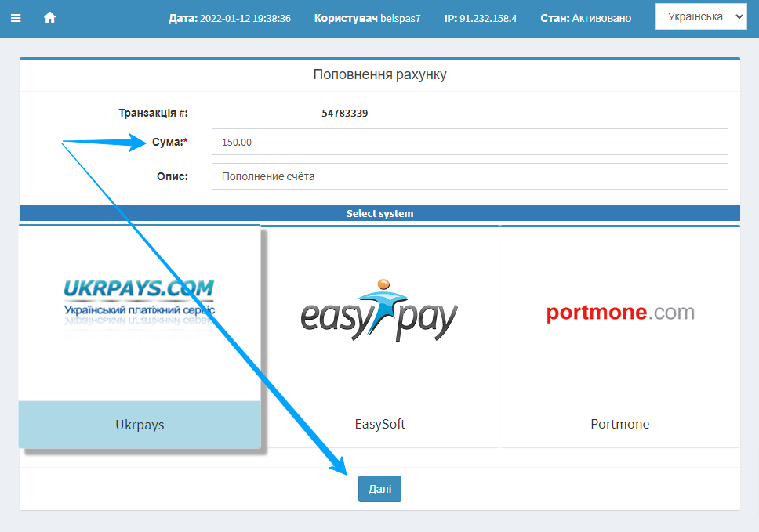Click the username belspas7

tap(401, 18)
